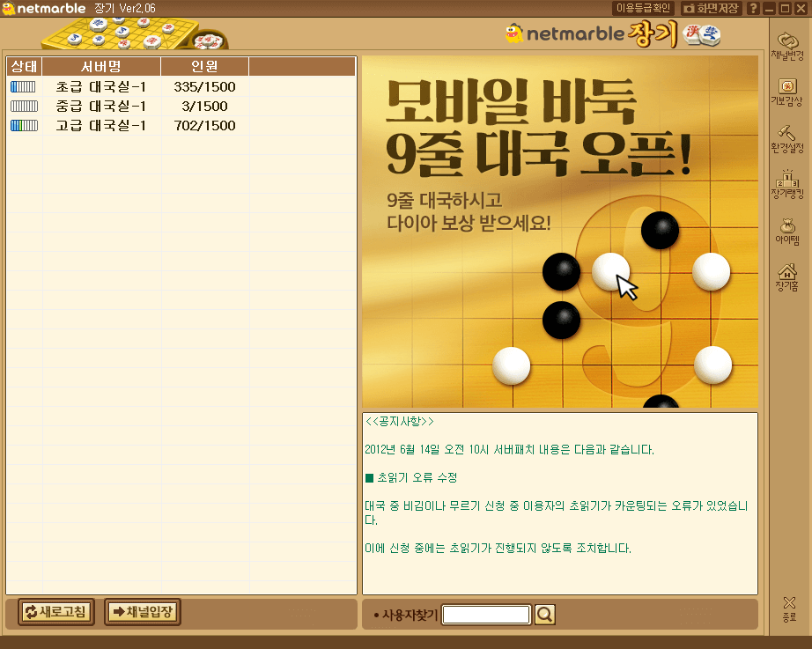Select the 초급 대국실-1 server row
This screenshot has height=649, width=812.
pos(181,86)
